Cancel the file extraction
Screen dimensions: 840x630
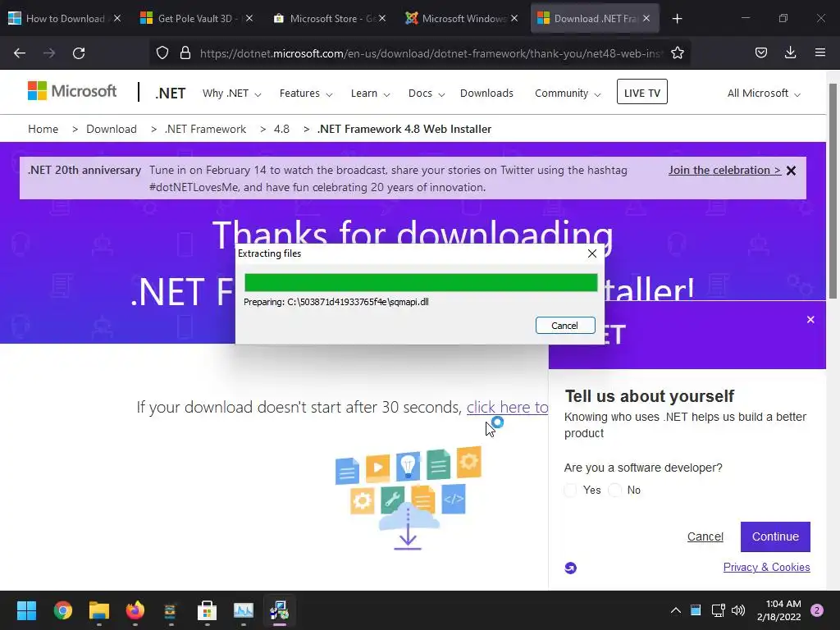pos(565,325)
